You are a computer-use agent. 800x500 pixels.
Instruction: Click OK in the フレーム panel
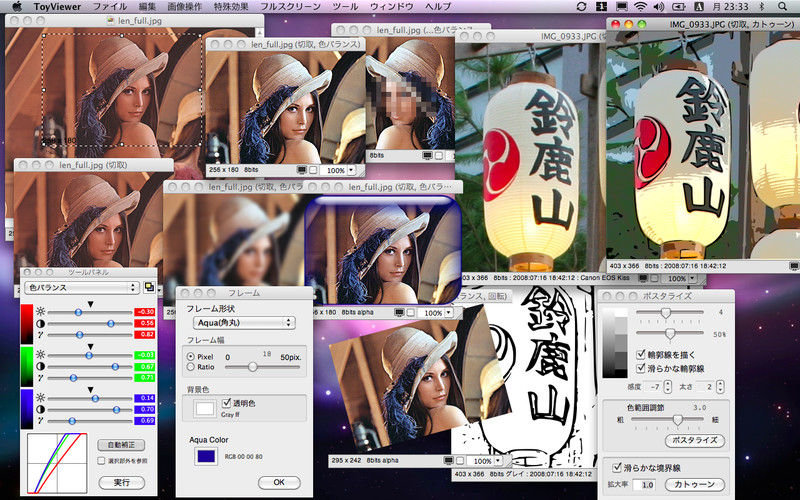(x=279, y=482)
